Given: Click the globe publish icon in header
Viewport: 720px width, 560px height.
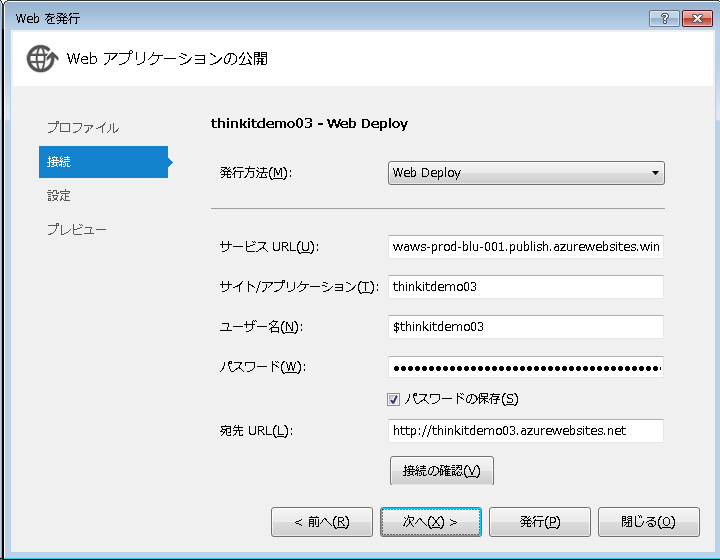Looking at the screenshot, I should [42, 58].
